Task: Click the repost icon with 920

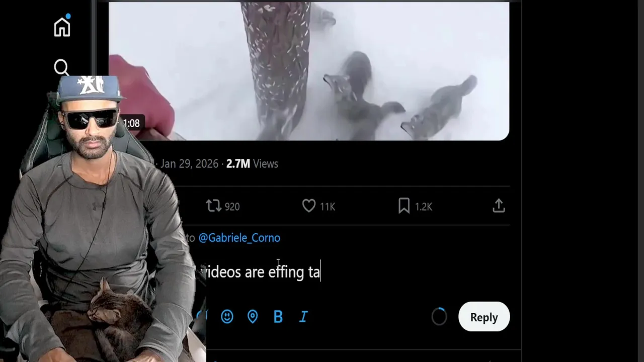Action: coord(214,206)
